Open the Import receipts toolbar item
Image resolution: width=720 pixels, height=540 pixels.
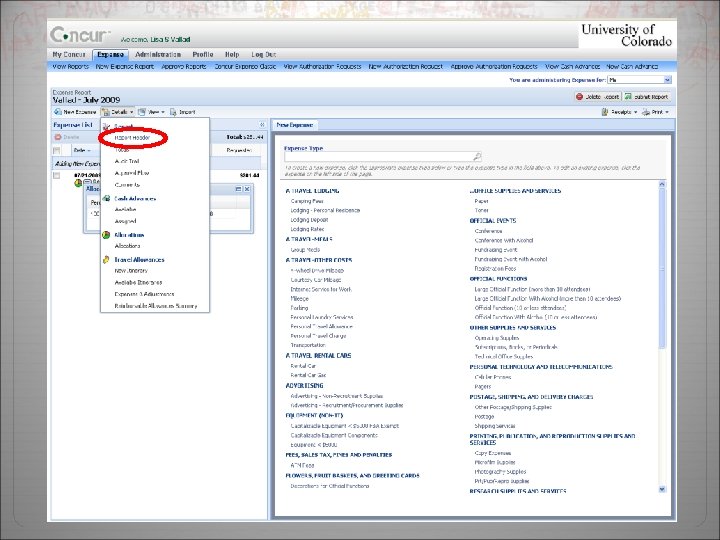click(183, 112)
